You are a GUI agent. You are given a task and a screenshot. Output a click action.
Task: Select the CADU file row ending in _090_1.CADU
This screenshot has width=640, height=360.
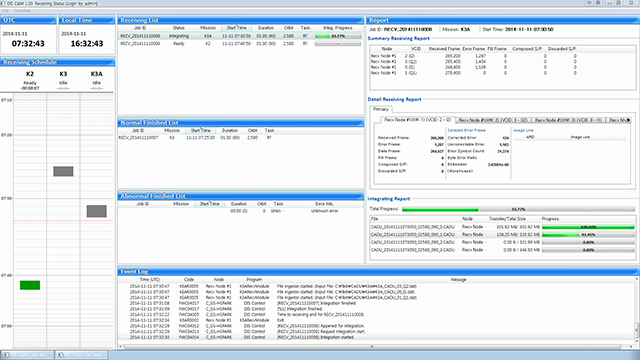pos(502,235)
